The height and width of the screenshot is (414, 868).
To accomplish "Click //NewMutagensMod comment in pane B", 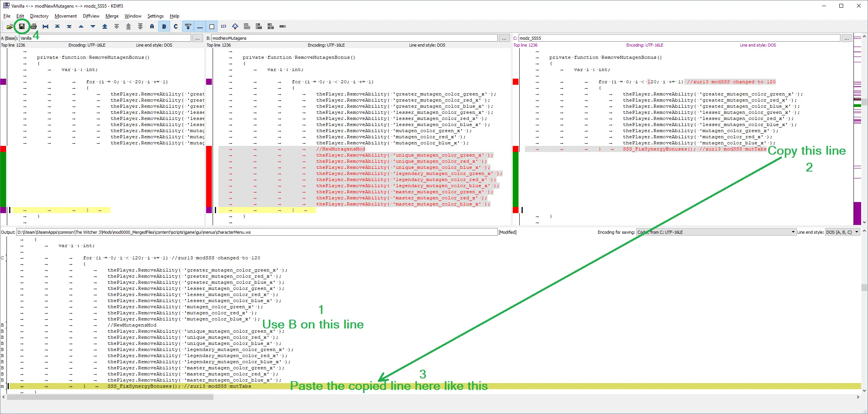I will (x=341, y=149).
